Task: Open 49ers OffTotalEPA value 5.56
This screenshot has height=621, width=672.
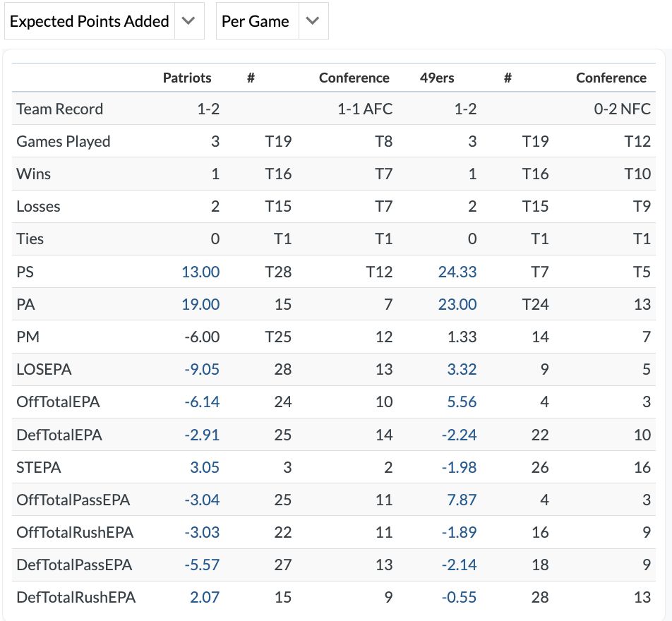Action: click(462, 402)
